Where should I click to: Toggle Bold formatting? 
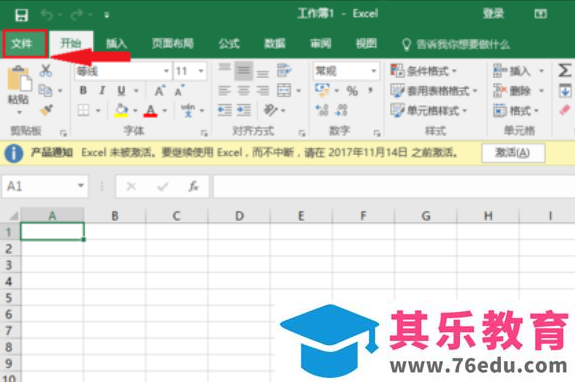click(x=83, y=91)
